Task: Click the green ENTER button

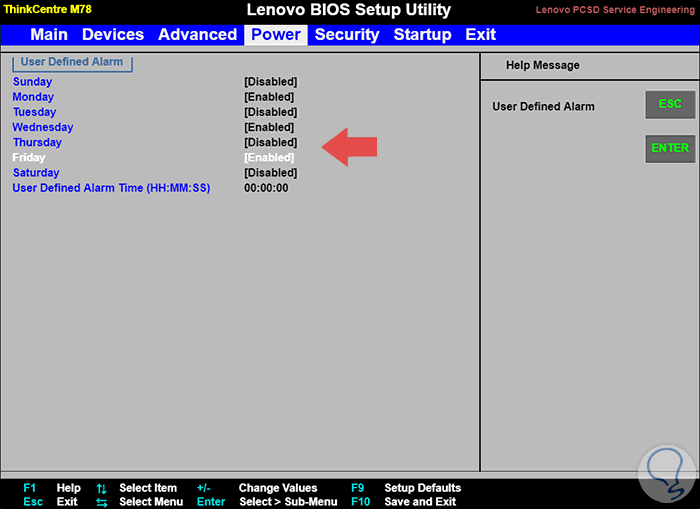Action: click(670, 148)
